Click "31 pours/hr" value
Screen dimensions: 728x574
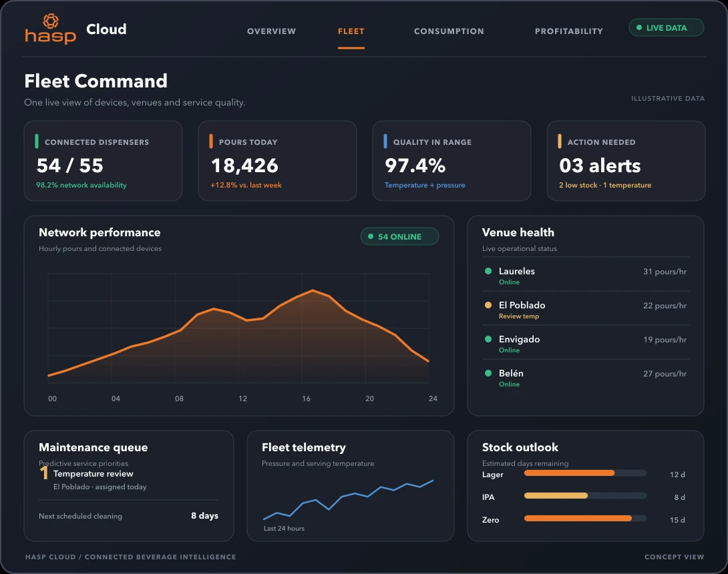coord(665,272)
